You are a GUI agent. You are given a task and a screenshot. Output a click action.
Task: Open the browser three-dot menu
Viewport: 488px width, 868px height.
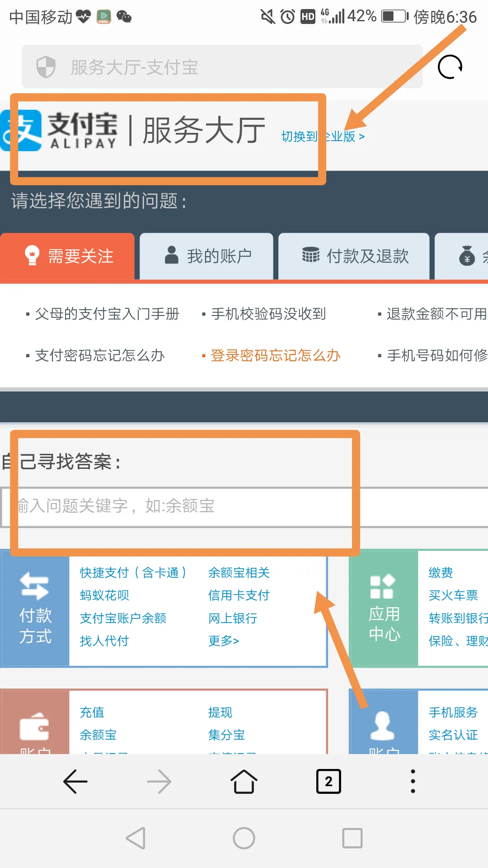point(413,781)
